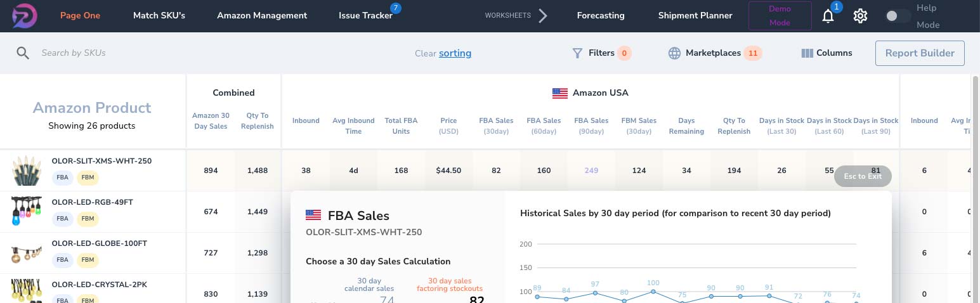The height and width of the screenshot is (303, 980).
Task: Open the Match SKU's tab
Action: click(x=159, y=15)
